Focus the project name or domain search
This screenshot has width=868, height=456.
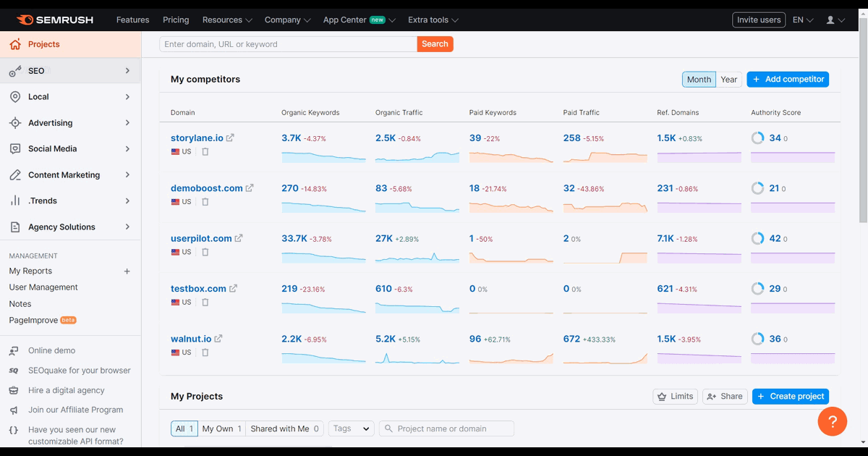pyautogui.click(x=446, y=428)
